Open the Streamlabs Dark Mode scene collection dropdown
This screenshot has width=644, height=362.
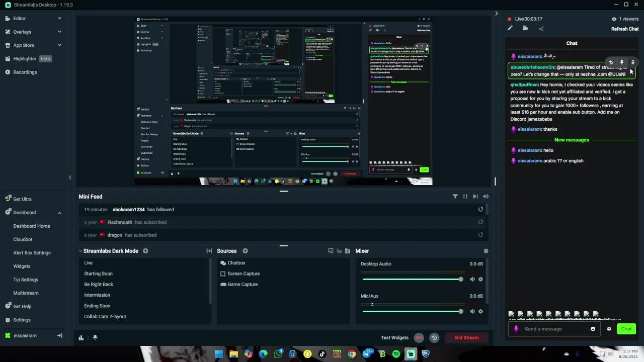109,251
